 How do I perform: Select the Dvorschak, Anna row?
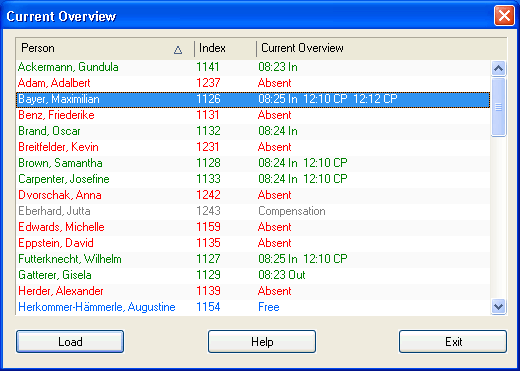click(x=253, y=195)
